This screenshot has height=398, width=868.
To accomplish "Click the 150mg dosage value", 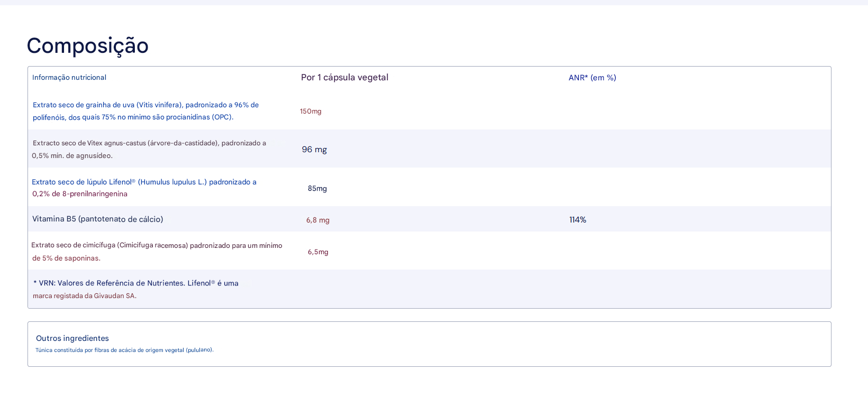I will (310, 112).
